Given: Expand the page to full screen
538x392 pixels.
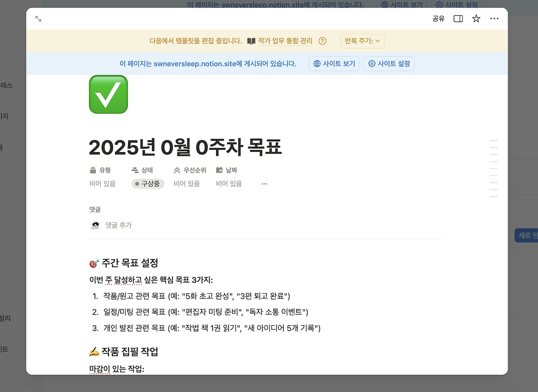Looking at the screenshot, I should tap(38, 18).
